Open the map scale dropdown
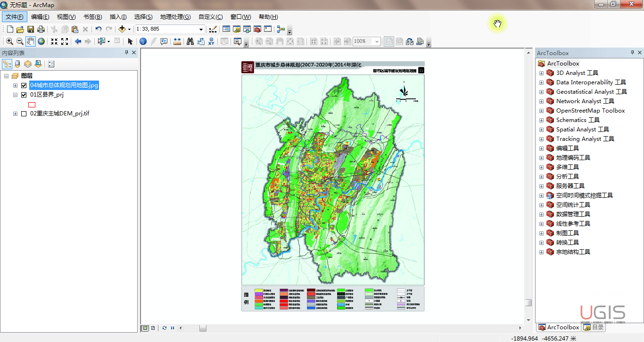 click(x=201, y=29)
